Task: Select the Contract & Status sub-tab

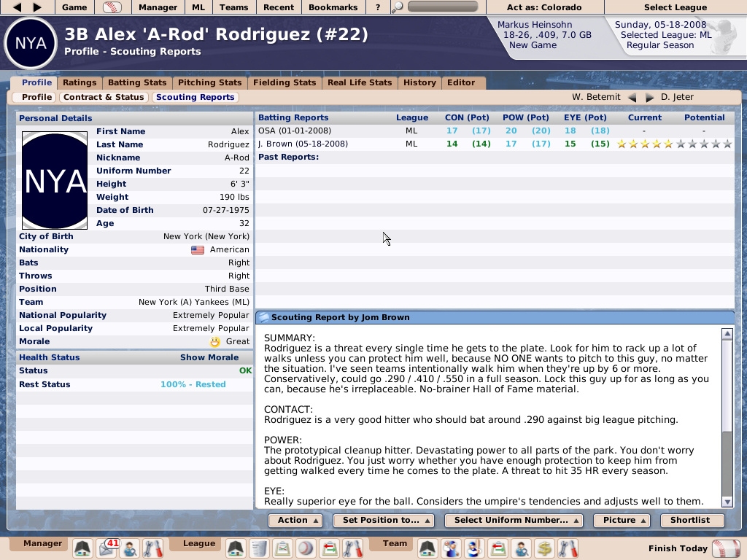Action: [x=104, y=97]
